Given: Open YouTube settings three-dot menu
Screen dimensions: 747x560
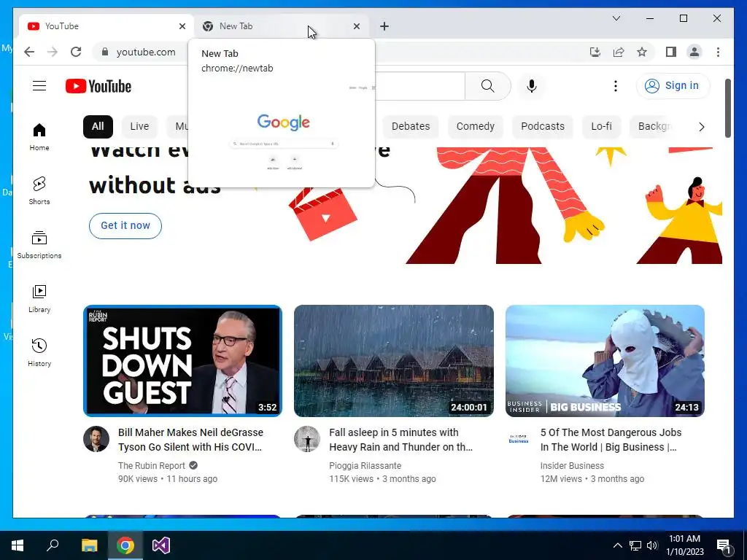Looking at the screenshot, I should [x=616, y=86].
